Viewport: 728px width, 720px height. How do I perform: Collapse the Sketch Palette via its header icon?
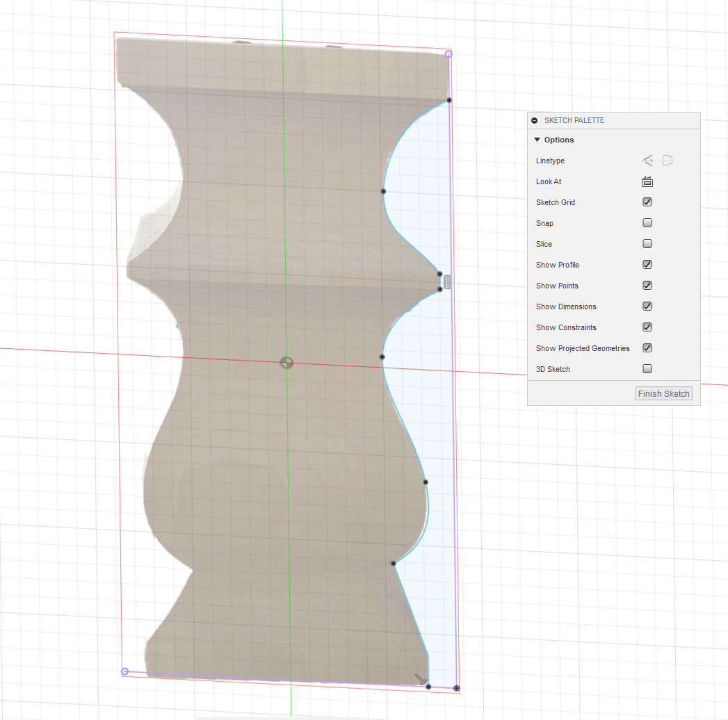533,120
